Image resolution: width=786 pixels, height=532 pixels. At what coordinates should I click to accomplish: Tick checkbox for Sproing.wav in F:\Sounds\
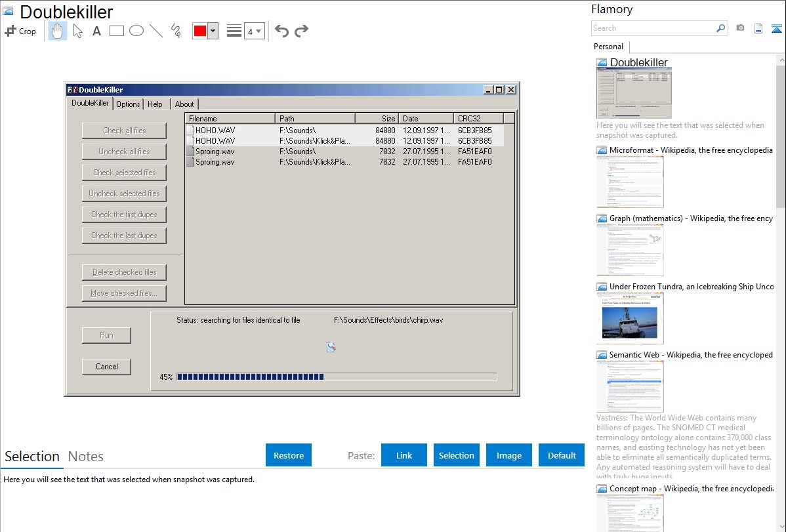[x=190, y=152]
